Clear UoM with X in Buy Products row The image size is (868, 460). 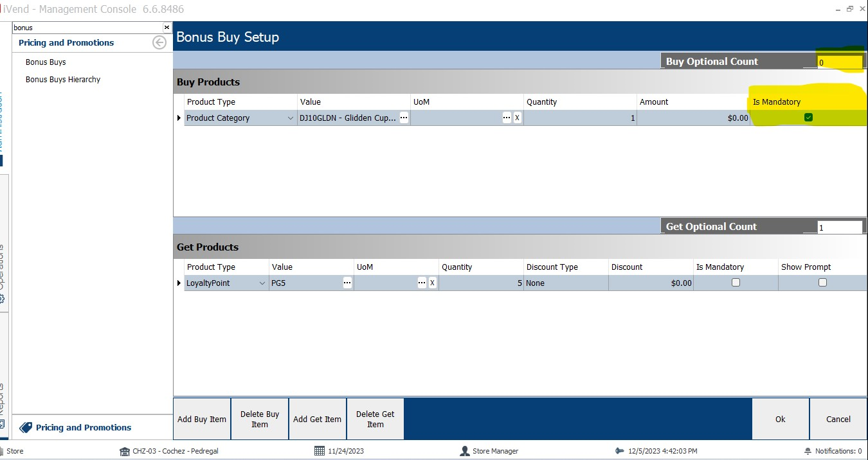[517, 118]
